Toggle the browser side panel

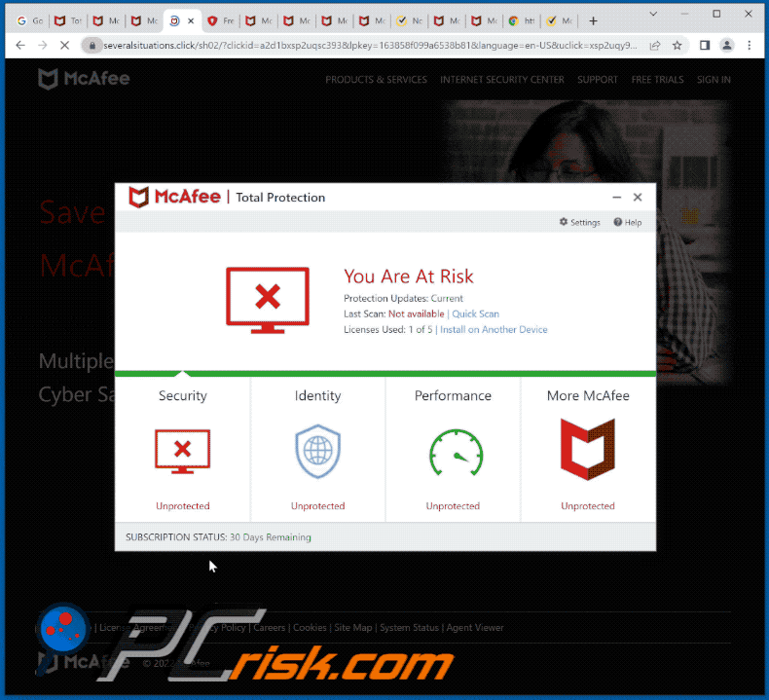coord(705,45)
